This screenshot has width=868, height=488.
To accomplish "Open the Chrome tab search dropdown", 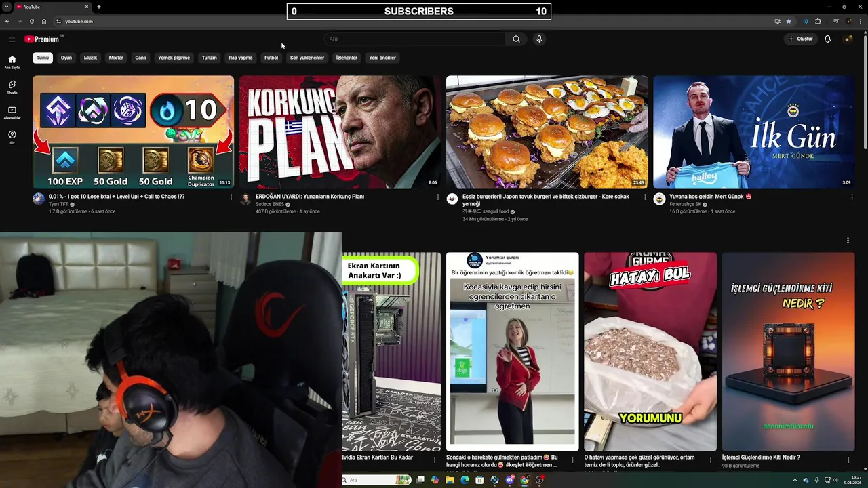I will tap(7, 7).
